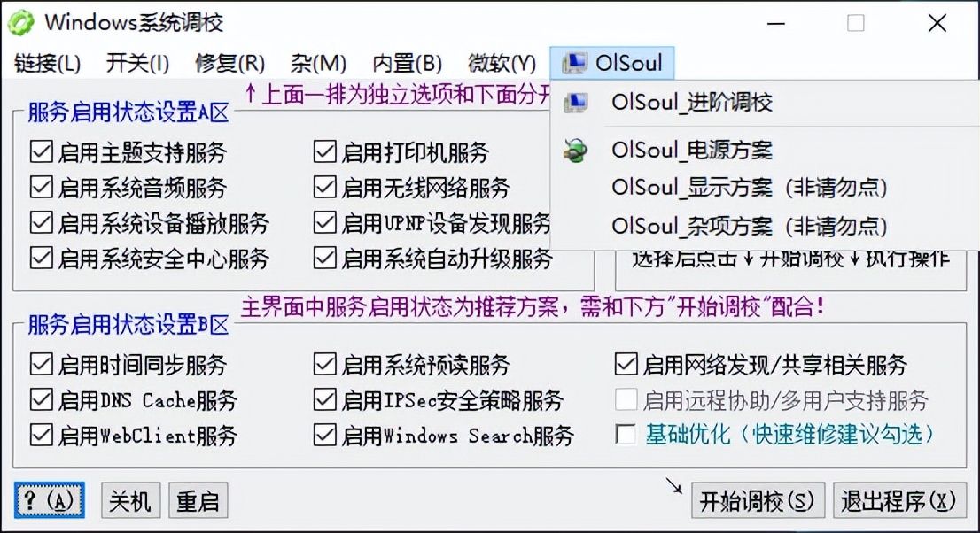
Task: Open help via the ?(A) button
Action: (x=49, y=499)
